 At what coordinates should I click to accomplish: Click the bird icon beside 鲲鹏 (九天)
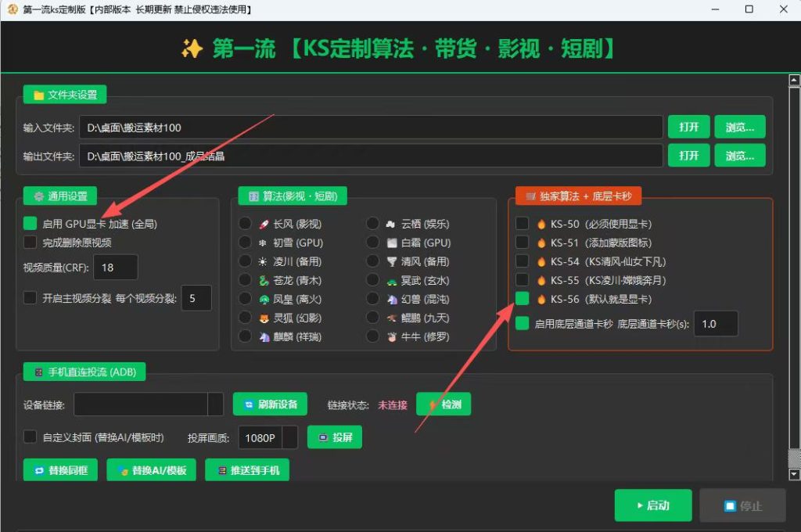(x=391, y=318)
